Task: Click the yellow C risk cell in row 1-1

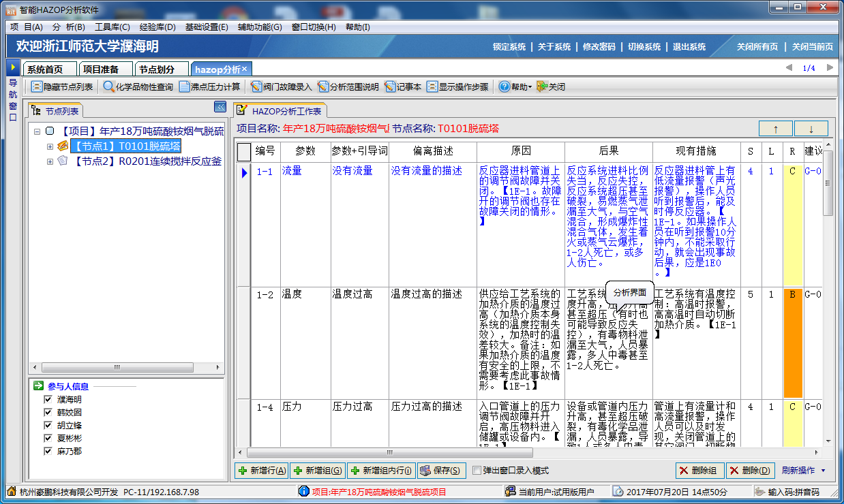Action: tap(793, 225)
